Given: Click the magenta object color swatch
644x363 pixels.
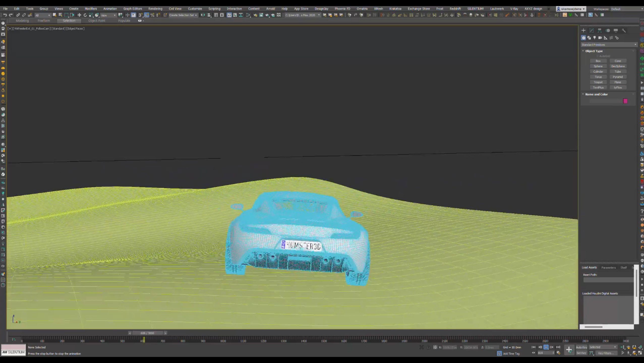Looking at the screenshot, I should (x=625, y=101).
